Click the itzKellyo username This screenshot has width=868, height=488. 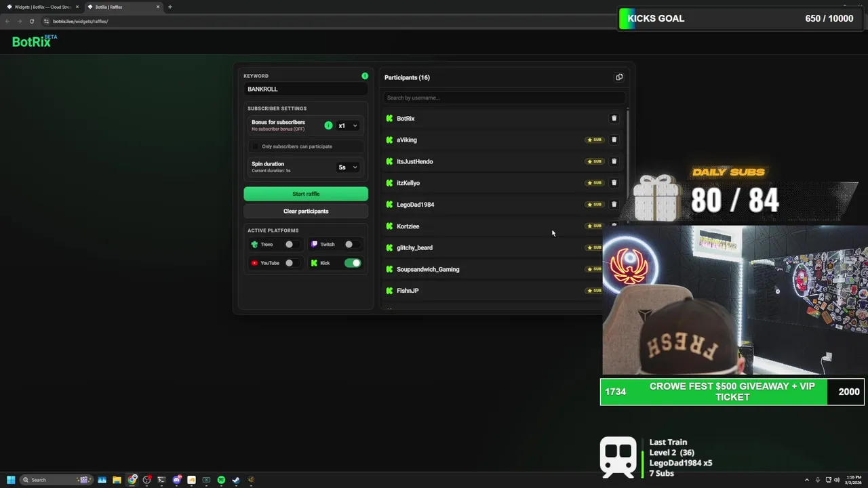pos(408,183)
